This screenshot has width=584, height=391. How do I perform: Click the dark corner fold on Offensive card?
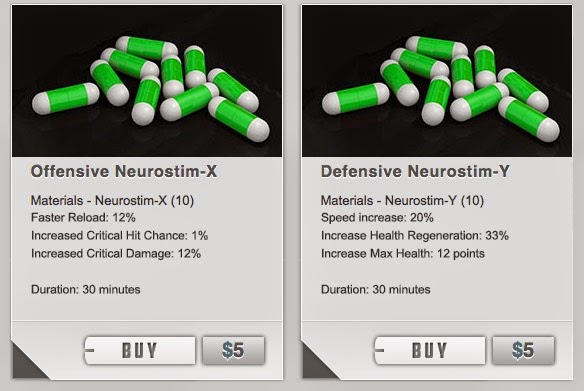click(x=28, y=363)
